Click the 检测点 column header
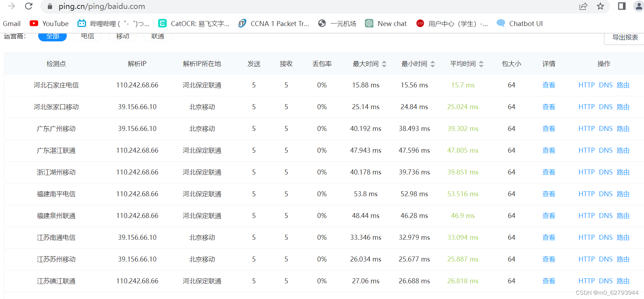 tap(56, 64)
